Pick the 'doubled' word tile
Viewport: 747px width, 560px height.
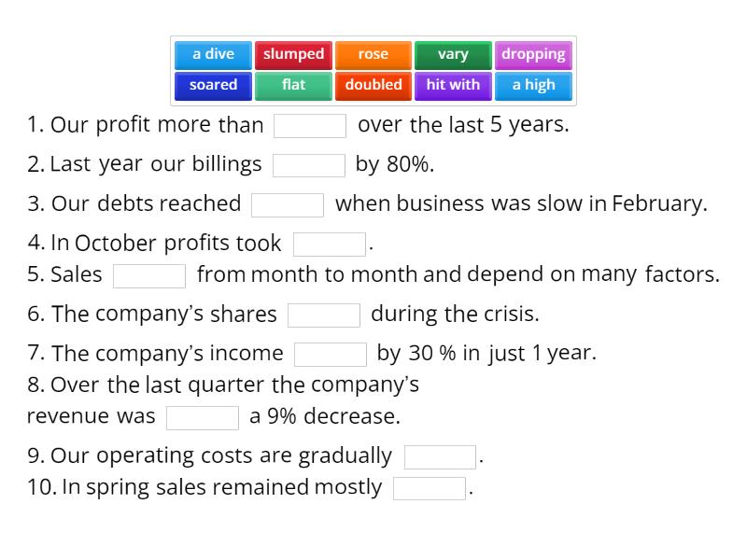373,85
